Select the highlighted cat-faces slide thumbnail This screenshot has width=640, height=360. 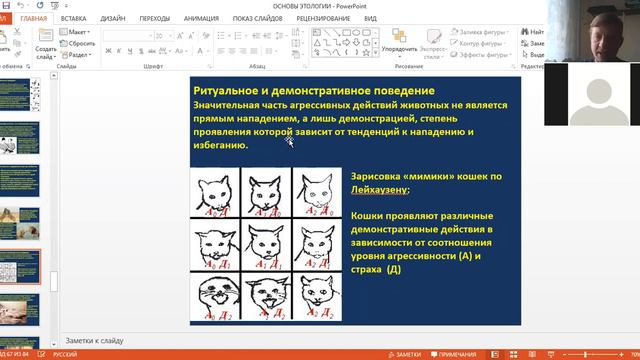[x=20, y=267]
